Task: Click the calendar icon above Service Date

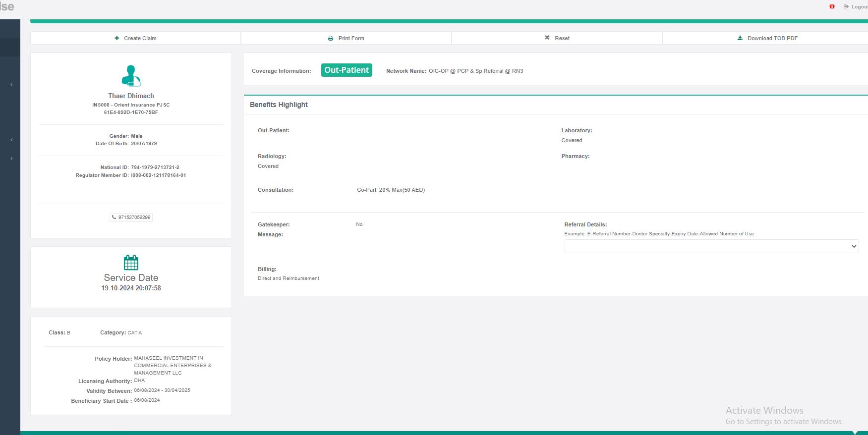Action: click(x=131, y=262)
